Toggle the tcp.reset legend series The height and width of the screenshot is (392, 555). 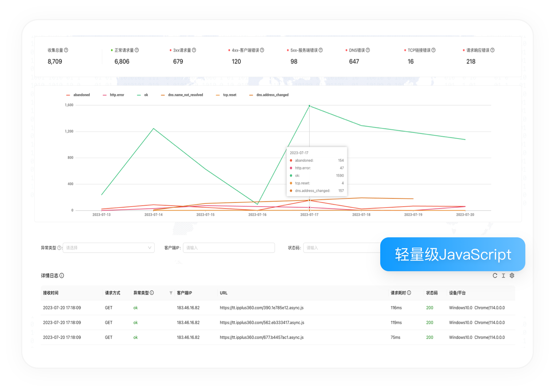[x=226, y=95]
